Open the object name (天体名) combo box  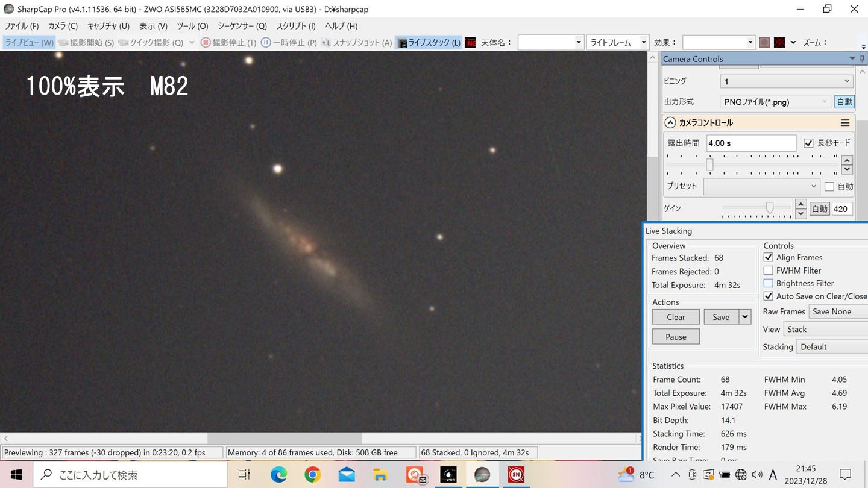click(551, 43)
